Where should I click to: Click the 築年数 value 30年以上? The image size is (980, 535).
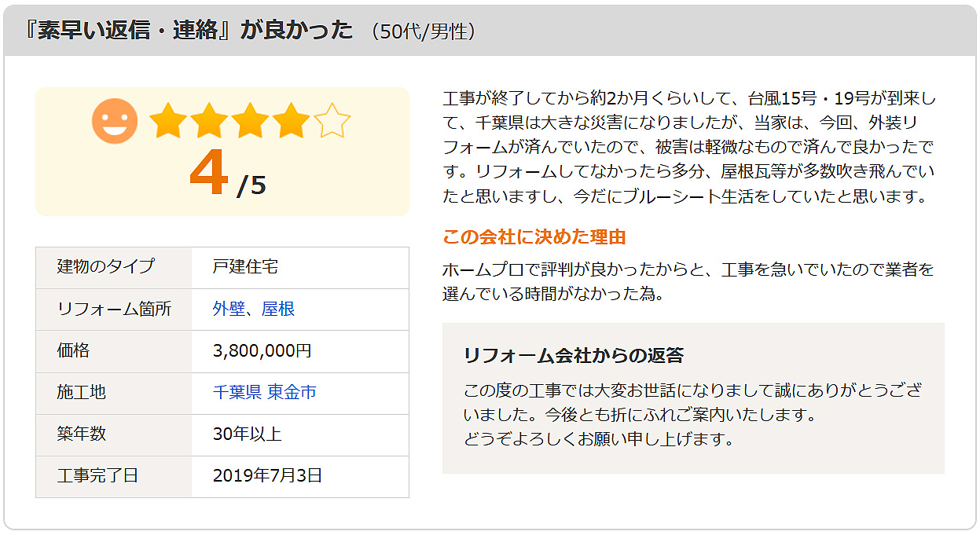247,434
